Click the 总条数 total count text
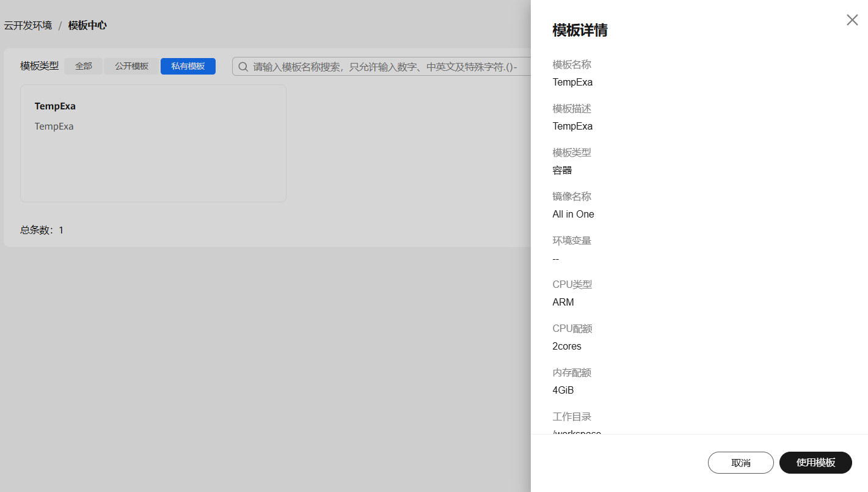The height and width of the screenshot is (492, 868). click(42, 230)
